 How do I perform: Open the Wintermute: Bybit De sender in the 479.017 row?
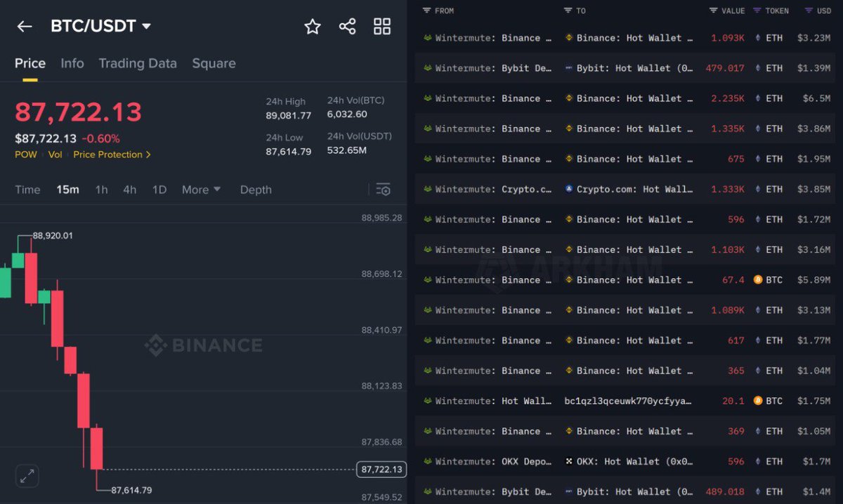coord(493,68)
